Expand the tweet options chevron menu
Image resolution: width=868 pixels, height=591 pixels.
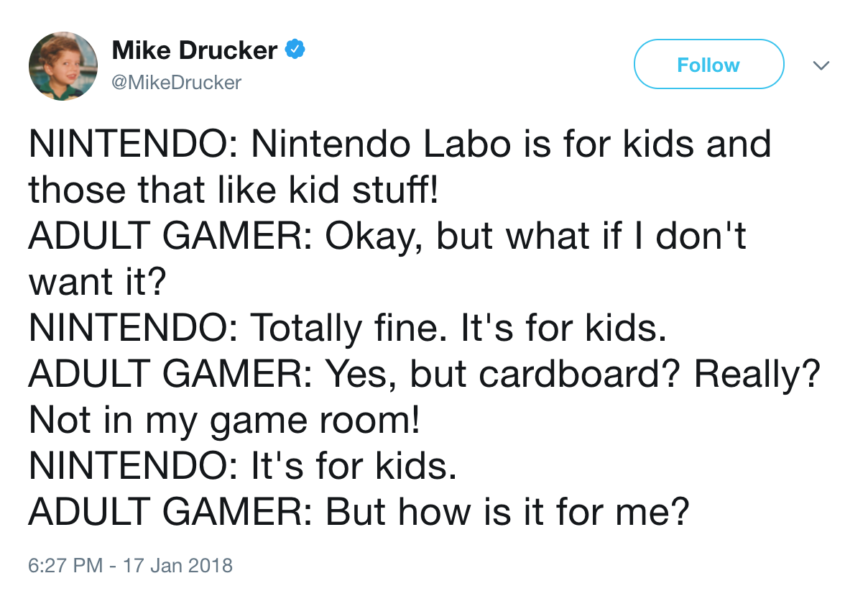coord(821,65)
